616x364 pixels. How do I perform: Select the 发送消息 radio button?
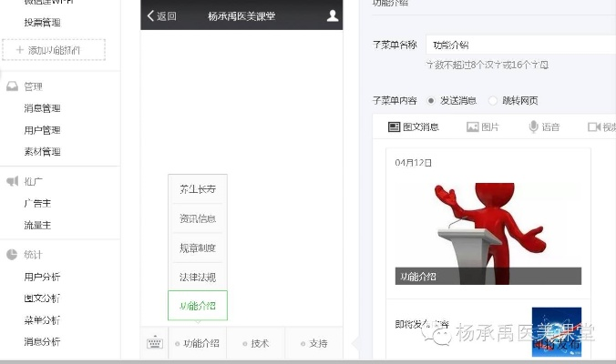click(x=431, y=101)
